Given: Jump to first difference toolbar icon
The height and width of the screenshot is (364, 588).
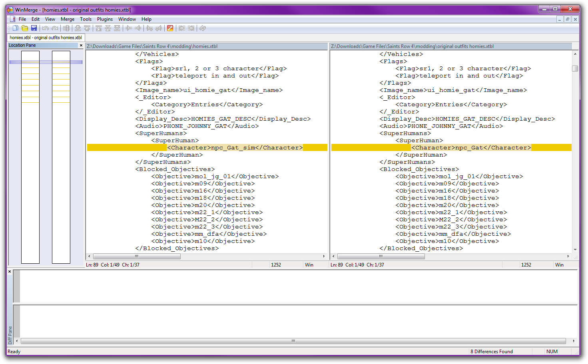Looking at the screenshot, I should [x=99, y=28].
